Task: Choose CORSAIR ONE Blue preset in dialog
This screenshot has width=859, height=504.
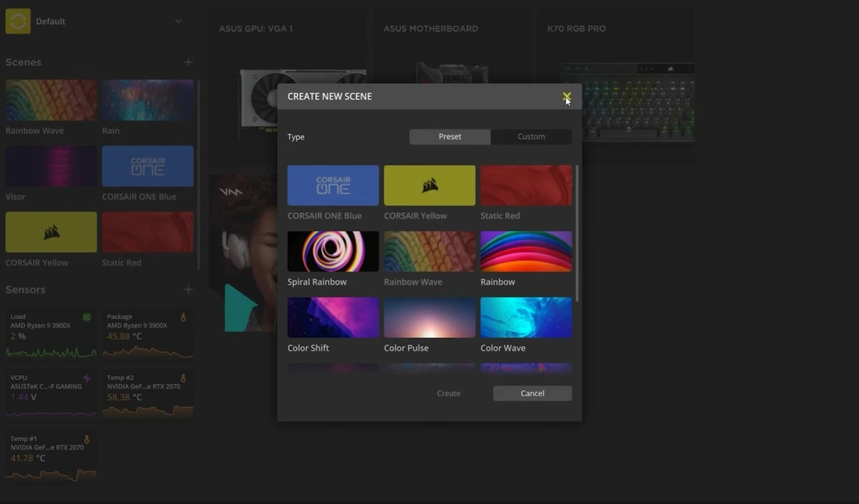Action: click(x=333, y=185)
